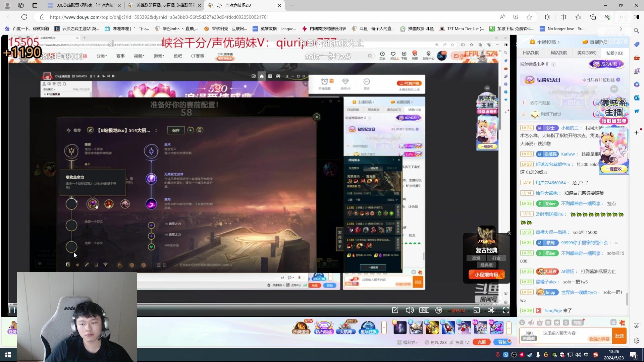Toggle the 弹 danmaku display button
The width and height of the screenshot is (644, 362).
pos(438,310)
